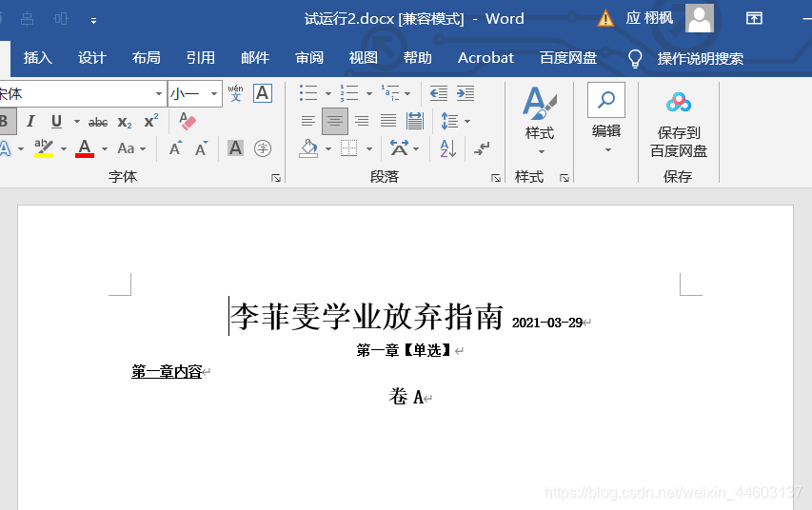This screenshot has height=510, width=812.
Task: Justify paragraph text
Action: pyautogui.click(x=388, y=121)
